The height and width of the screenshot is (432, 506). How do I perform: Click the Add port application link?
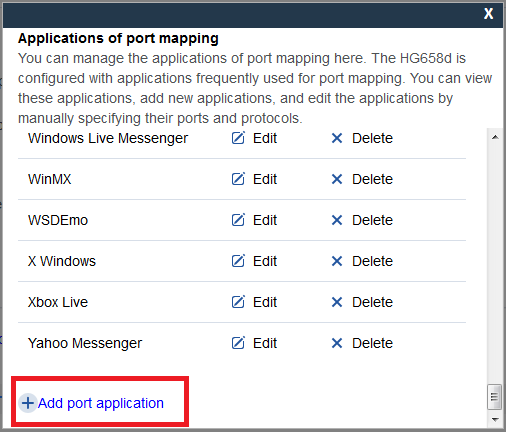pyautogui.click(x=101, y=403)
